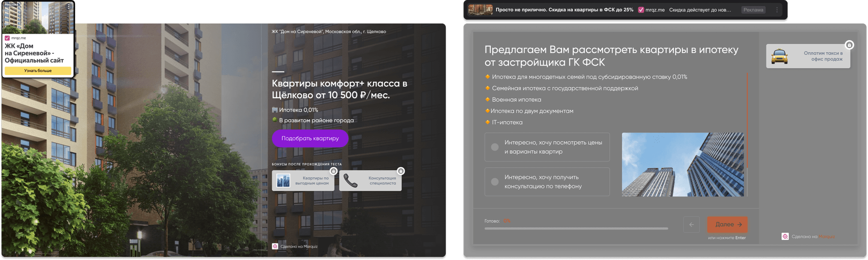868x260 pixels.
Task: Click the quiz's orange vertical scrollbar
Action: click(x=747, y=120)
